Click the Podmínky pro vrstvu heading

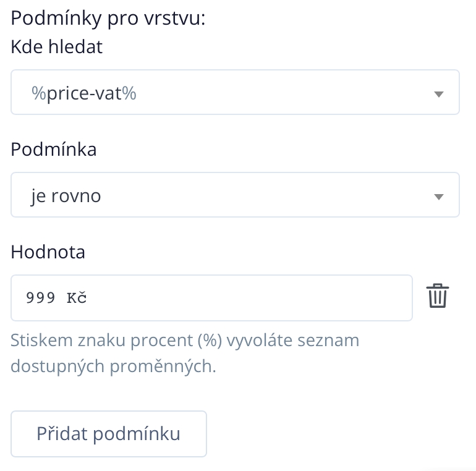(x=108, y=18)
